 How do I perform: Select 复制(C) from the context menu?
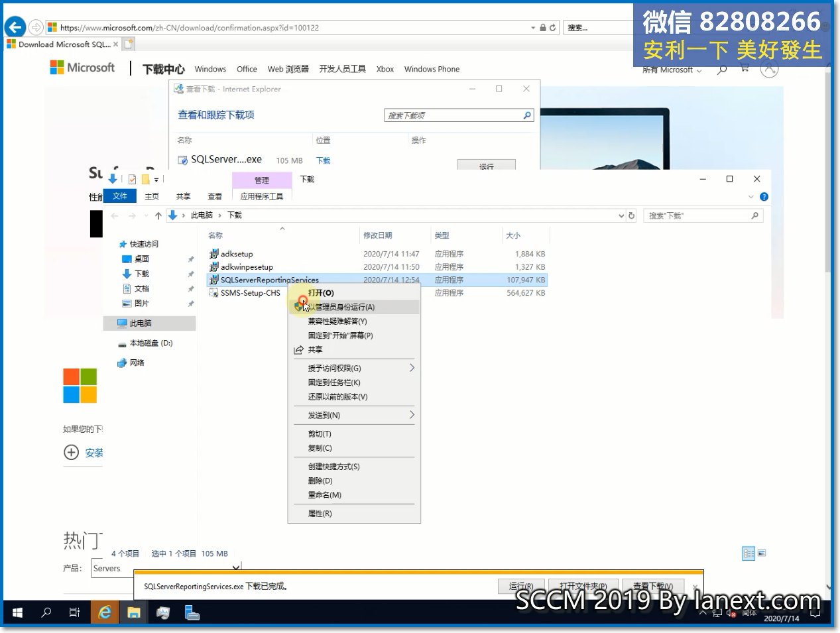click(354, 448)
